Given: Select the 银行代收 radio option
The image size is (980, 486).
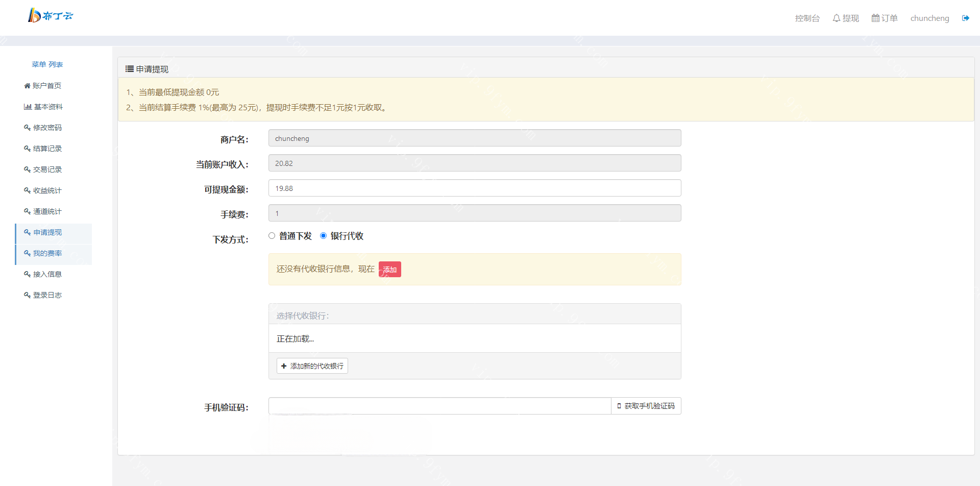Looking at the screenshot, I should (x=323, y=236).
